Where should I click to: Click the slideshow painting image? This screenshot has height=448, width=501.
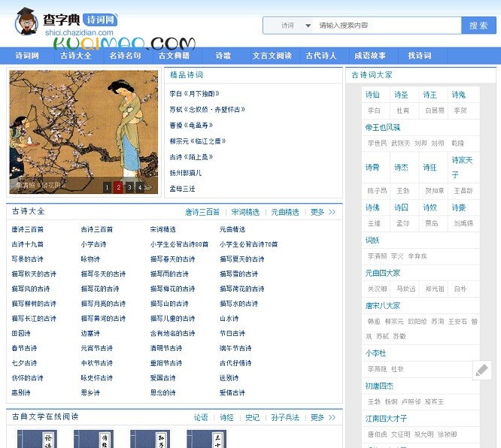coord(83,132)
